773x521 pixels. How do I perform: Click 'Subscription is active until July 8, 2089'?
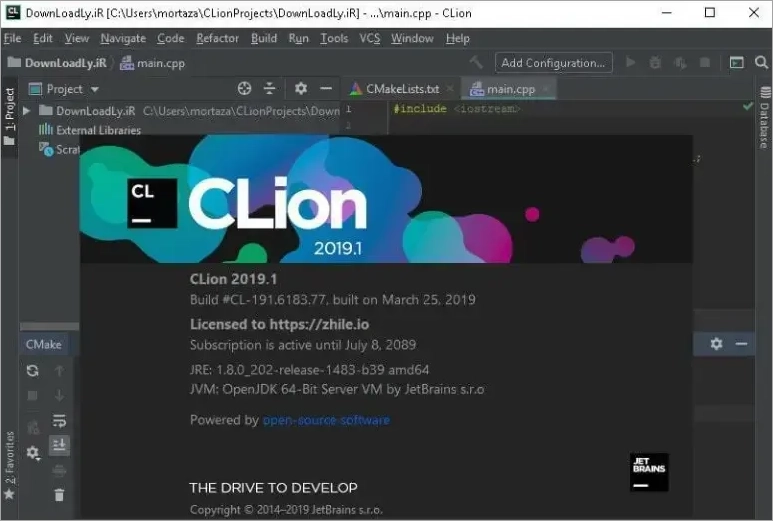coord(303,345)
